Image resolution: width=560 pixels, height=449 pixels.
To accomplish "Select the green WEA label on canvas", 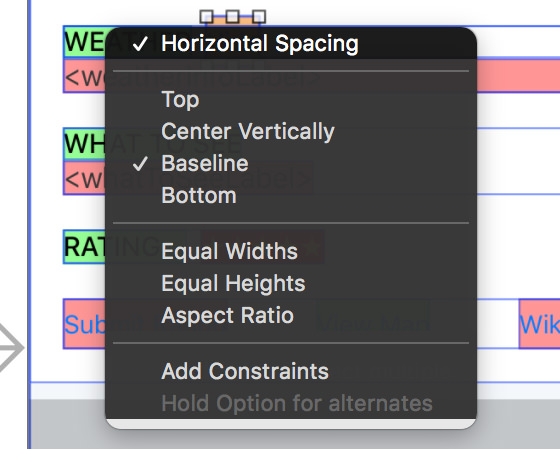I will 85,42.
